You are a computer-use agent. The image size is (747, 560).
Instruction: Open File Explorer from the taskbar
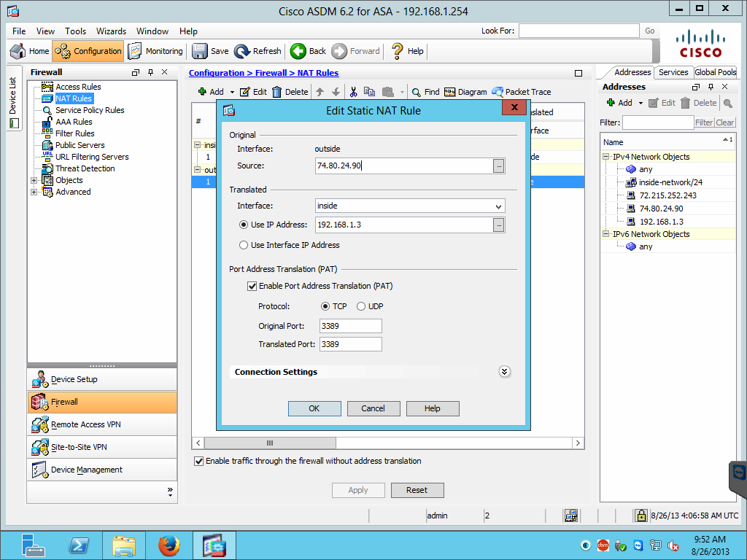tap(124, 545)
